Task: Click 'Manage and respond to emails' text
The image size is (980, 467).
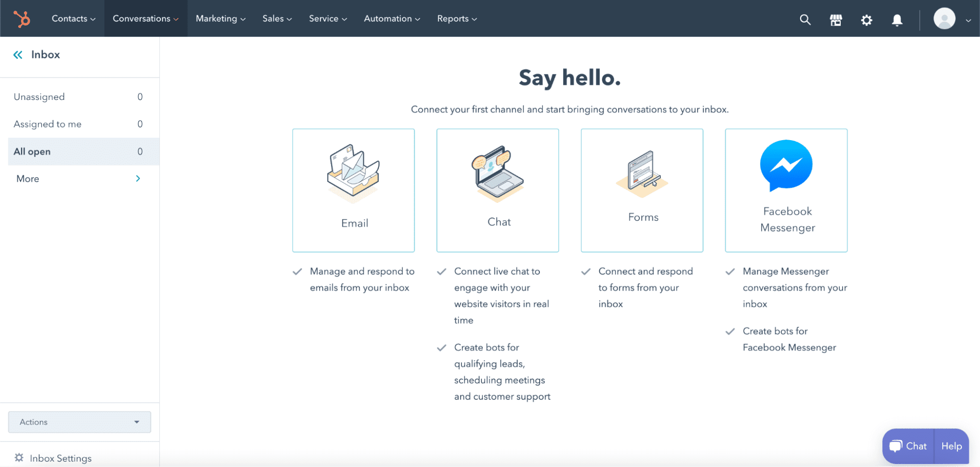Action: pos(362,279)
